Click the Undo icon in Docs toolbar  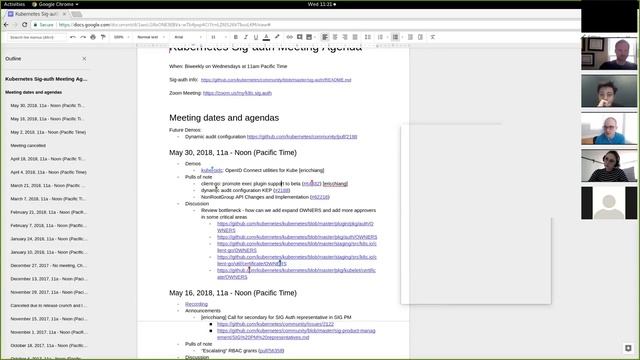point(73,37)
